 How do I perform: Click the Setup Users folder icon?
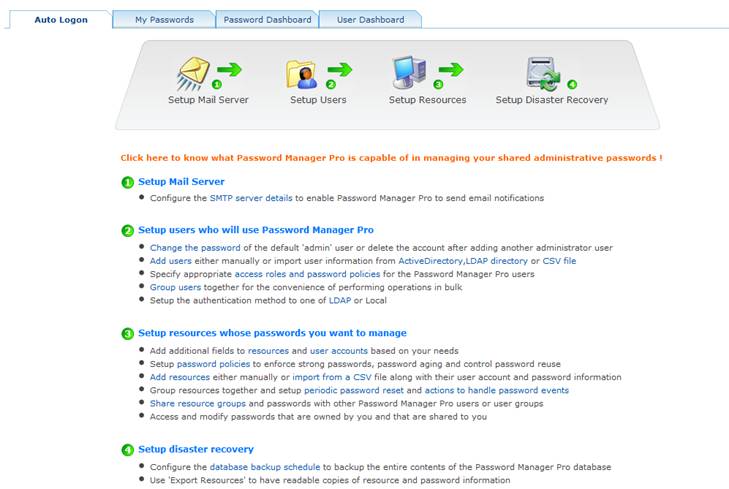(x=302, y=74)
